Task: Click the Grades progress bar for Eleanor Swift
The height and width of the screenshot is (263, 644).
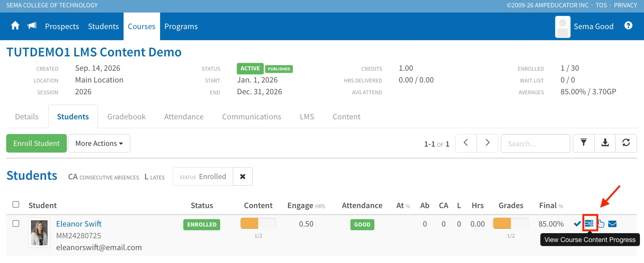Action: pyautogui.click(x=511, y=223)
